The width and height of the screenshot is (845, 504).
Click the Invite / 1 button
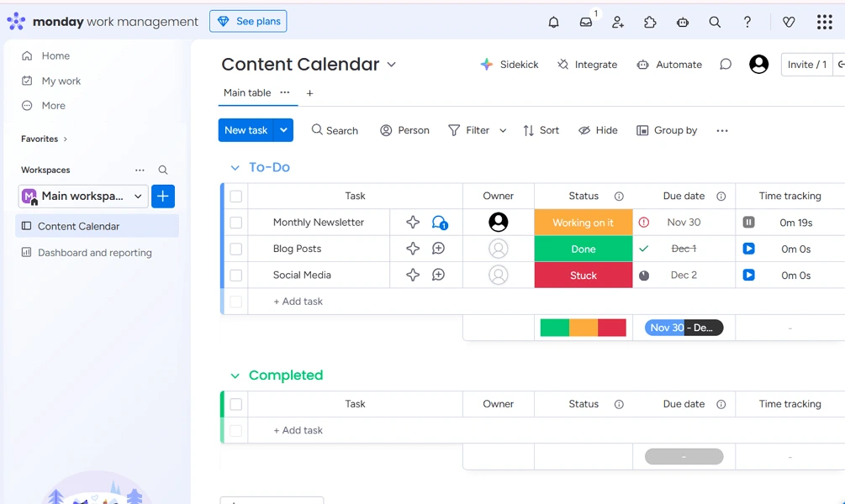(x=806, y=65)
